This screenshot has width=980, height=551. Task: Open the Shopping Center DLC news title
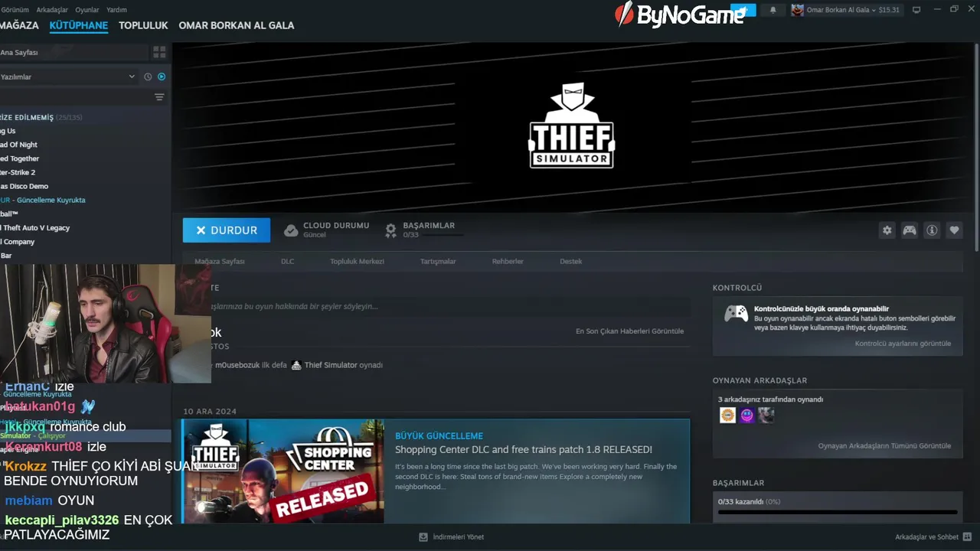point(524,450)
